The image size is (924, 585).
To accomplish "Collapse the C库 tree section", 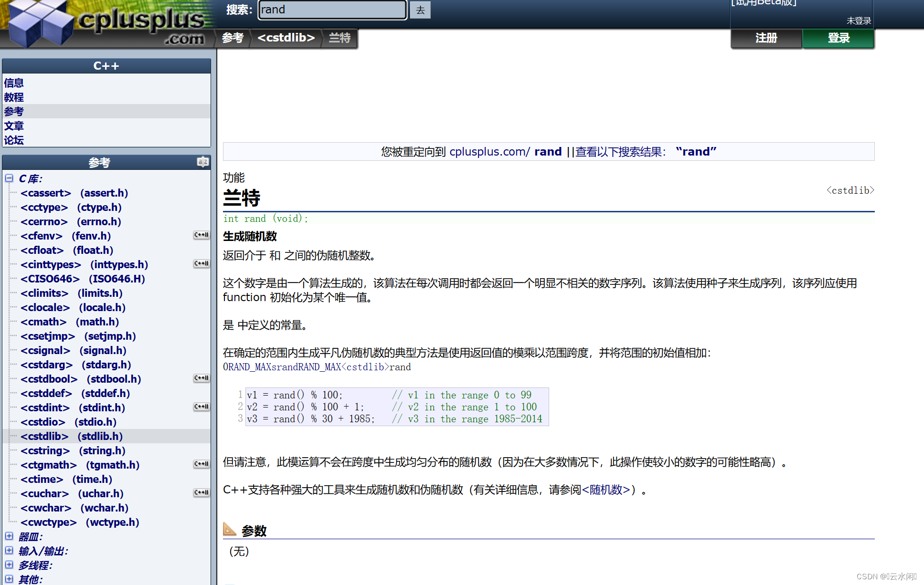I will [9, 178].
